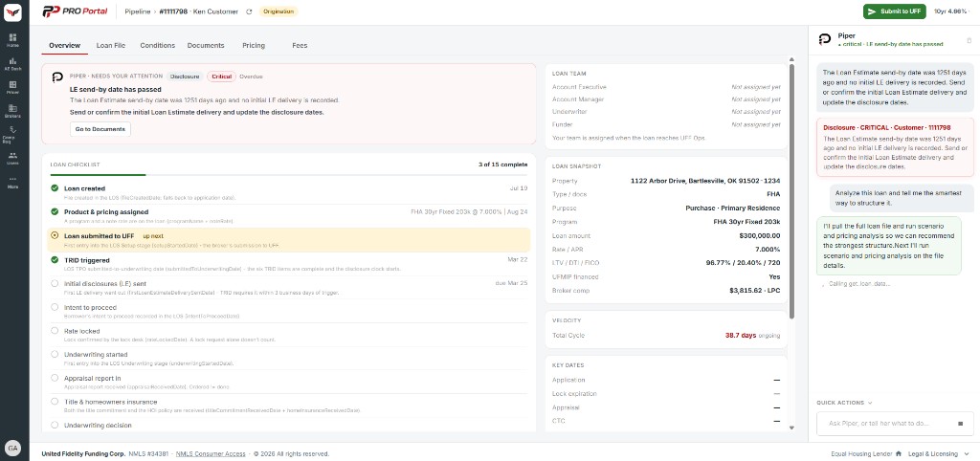Click the Disclosure badge in the attention card
980x461 pixels.
click(x=185, y=77)
